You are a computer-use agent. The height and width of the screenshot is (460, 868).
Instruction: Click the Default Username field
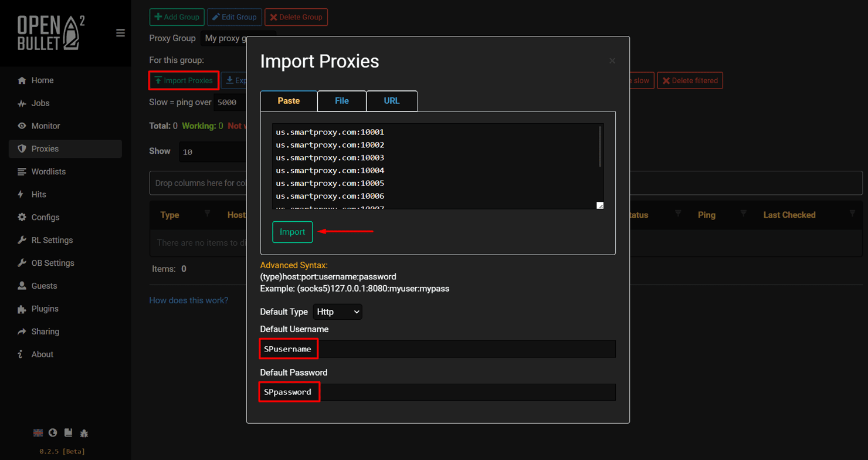pos(438,349)
